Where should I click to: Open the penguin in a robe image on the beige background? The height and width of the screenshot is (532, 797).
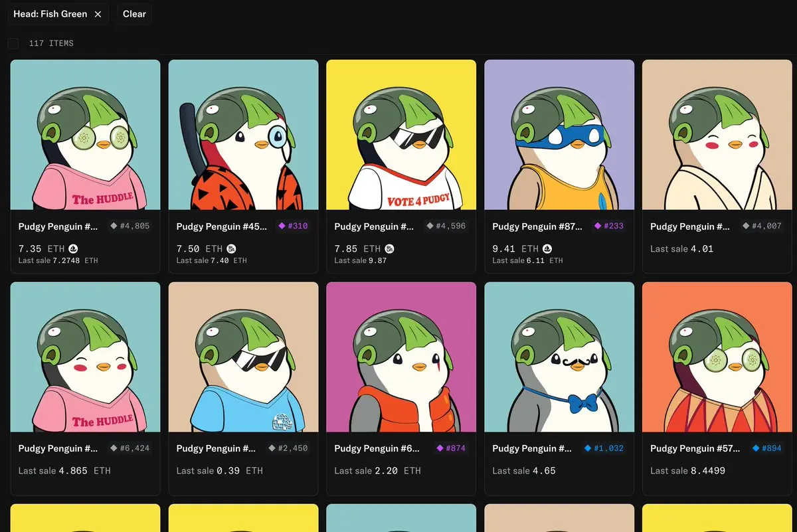717,135
